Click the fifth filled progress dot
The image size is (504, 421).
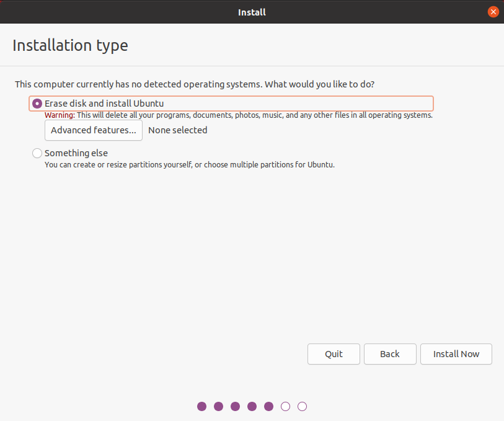tap(268, 407)
